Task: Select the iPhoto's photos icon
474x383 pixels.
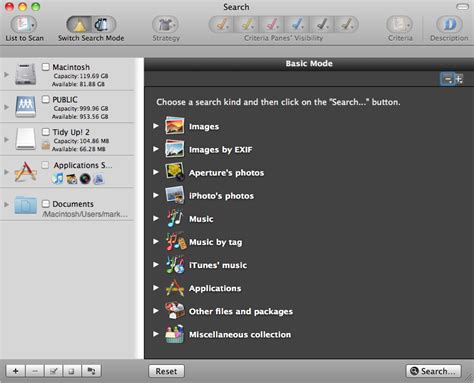Action: point(175,195)
